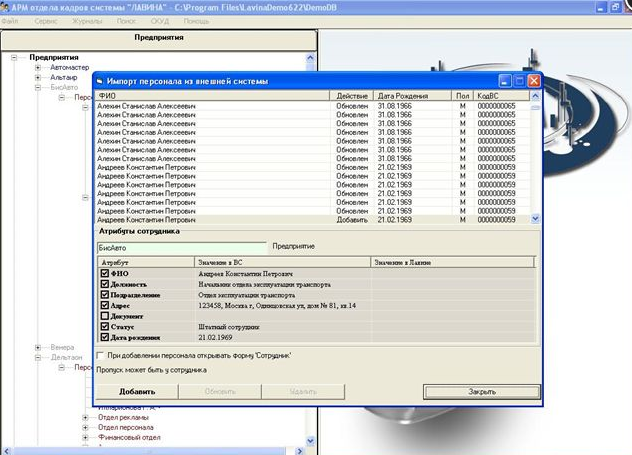Close the Import dialog with X
The width and height of the screenshot is (632, 455).
(534, 80)
